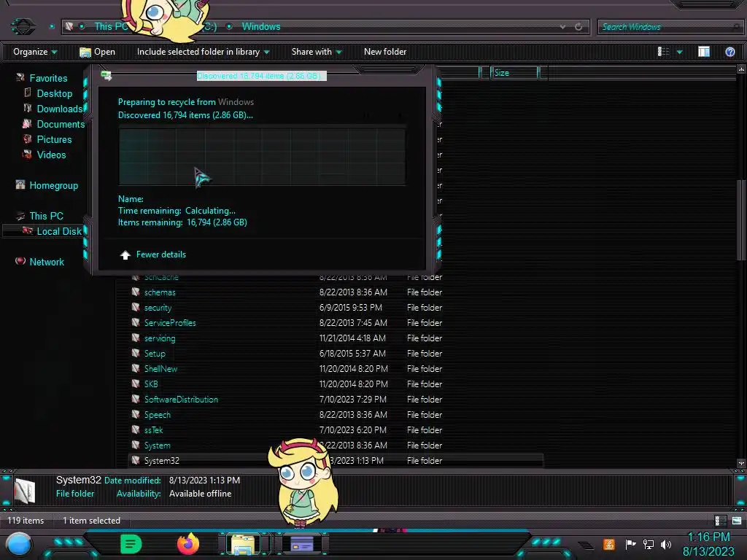Screen dimensions: 747x560
Task: Open Include selected folder in library menu
Action: (203, 52)
